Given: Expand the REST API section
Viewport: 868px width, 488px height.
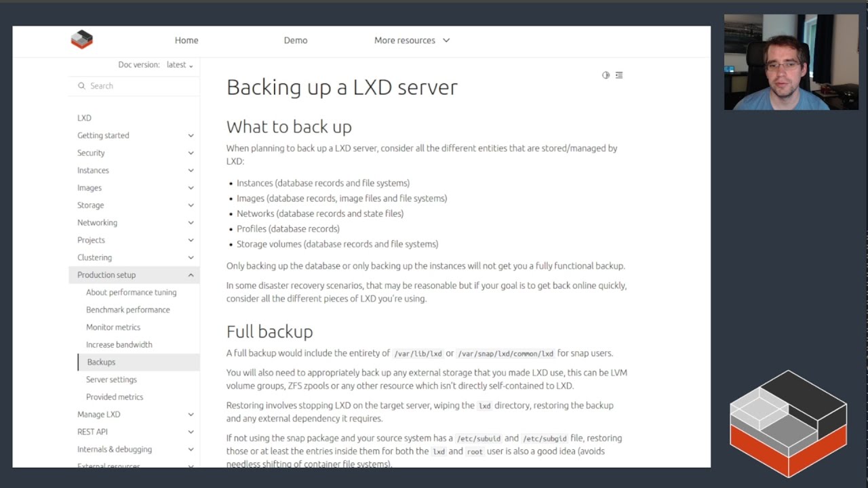Looking at the screenshot, I should [x=191, y=432].
